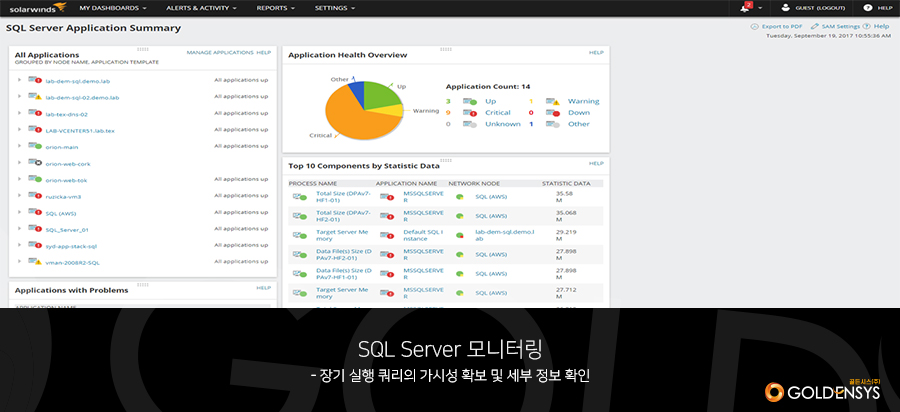Click status icon next to SQL_Server_01

coord(35,230)
